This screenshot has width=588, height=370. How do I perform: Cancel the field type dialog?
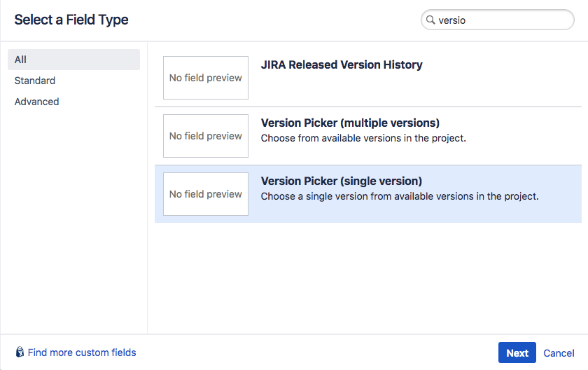tap(559, 352)
